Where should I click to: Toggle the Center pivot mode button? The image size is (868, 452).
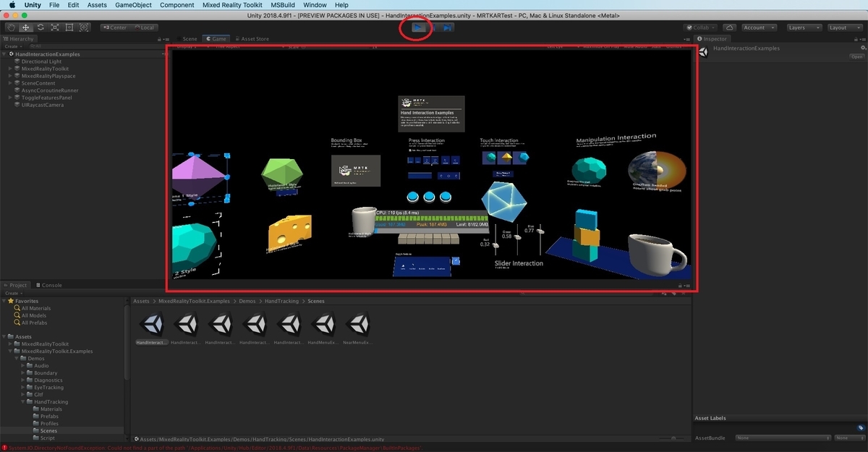[x=114, y=27]
